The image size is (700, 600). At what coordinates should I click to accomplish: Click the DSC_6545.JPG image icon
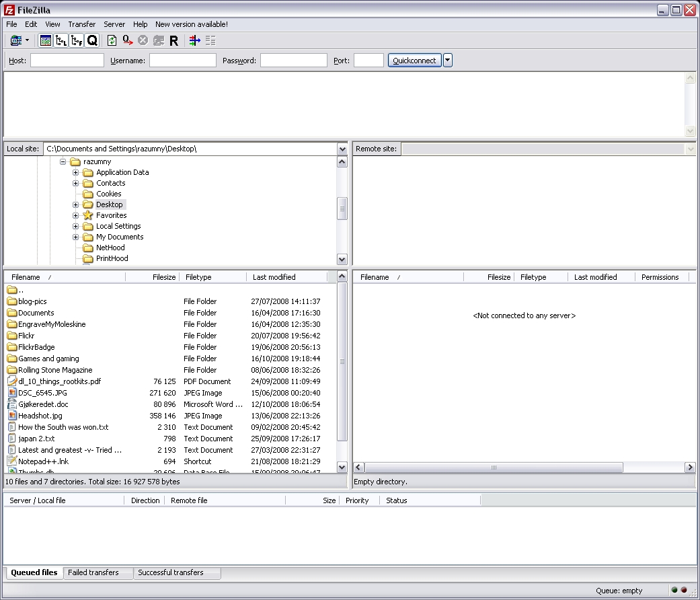point(12,393)
